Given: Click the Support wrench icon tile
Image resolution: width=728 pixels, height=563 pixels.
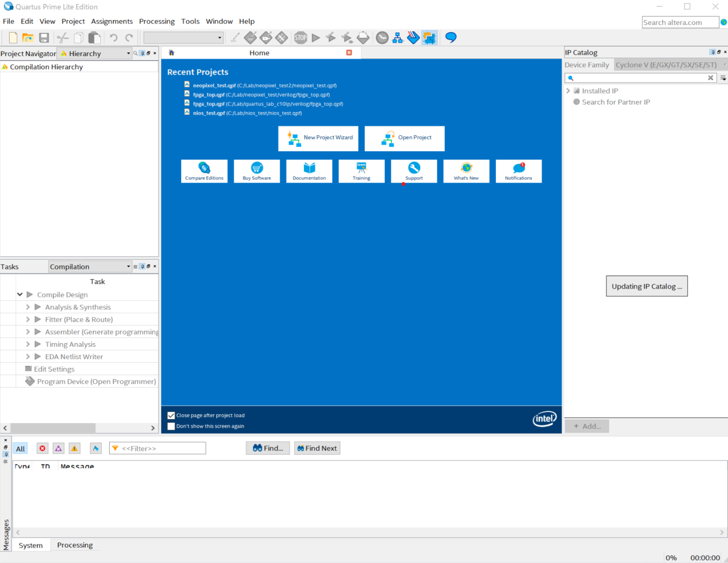Looking at the screenshot, I should coord(414,171).
